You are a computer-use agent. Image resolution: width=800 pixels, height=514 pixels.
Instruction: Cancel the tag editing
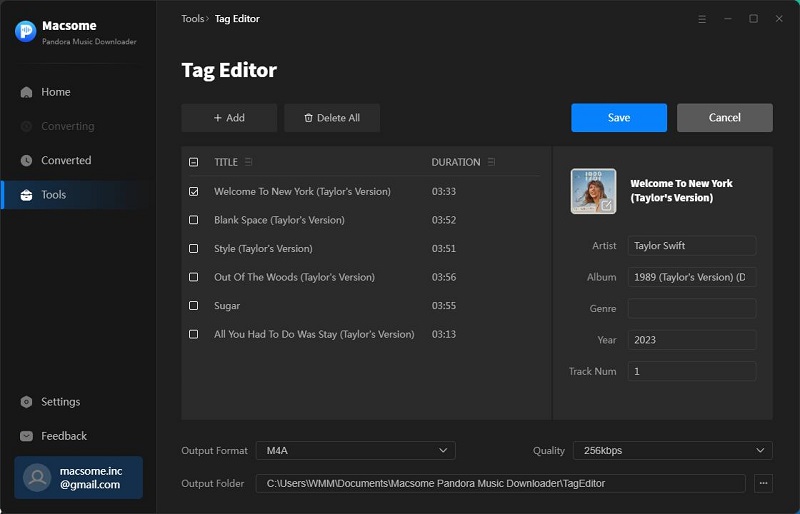(724, 118)
